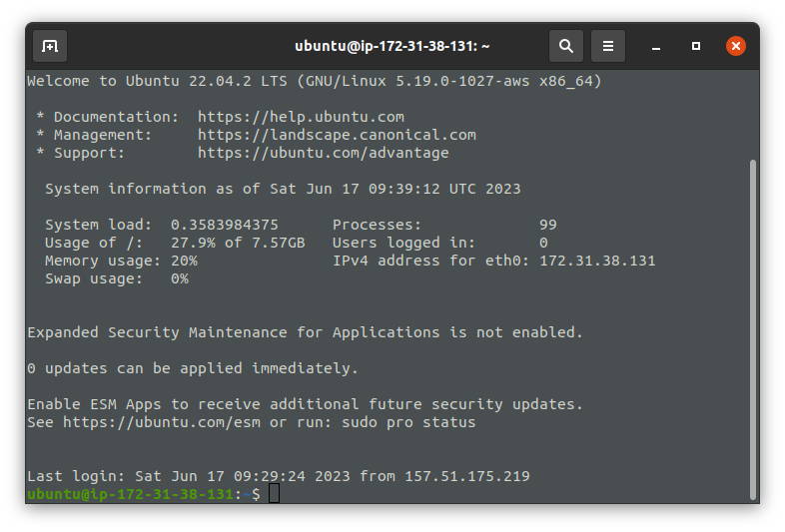
Task: Click the System information date line
Action: pyautogui.click(x=283, y=190)
